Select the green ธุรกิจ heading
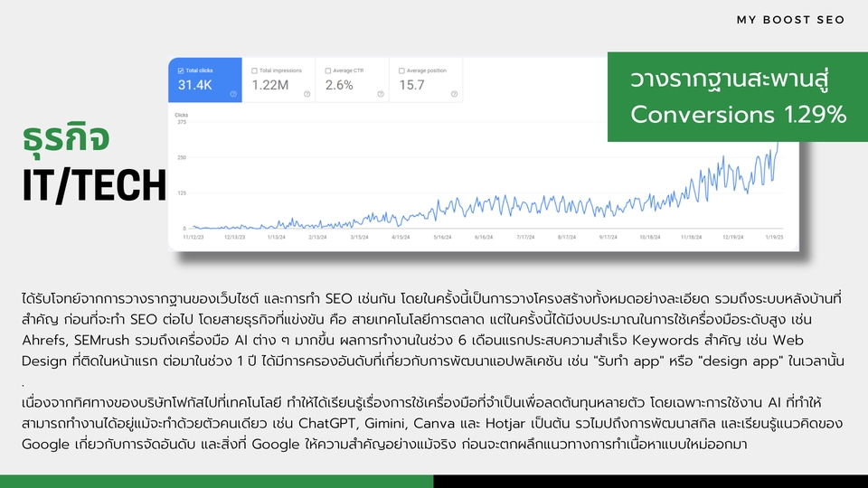 click(x=66, y=138)
